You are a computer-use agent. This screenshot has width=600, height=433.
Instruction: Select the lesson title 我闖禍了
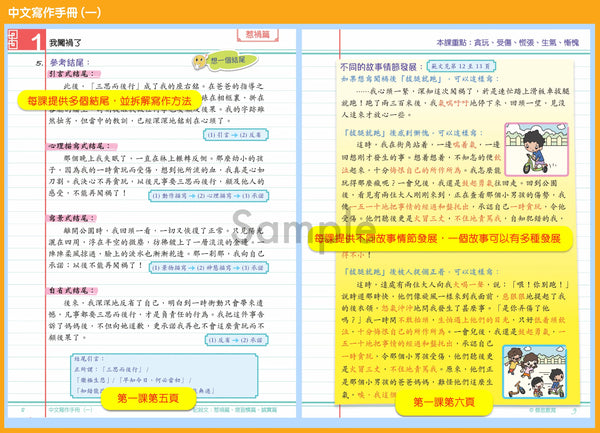[65, 43]
